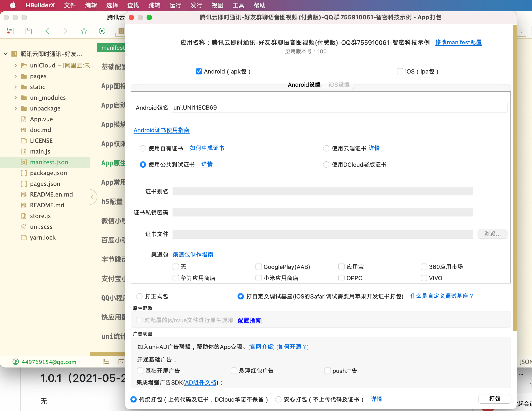532x411 pixels.
Task: Open the AD组件文档 link
Action: (201, 382)
